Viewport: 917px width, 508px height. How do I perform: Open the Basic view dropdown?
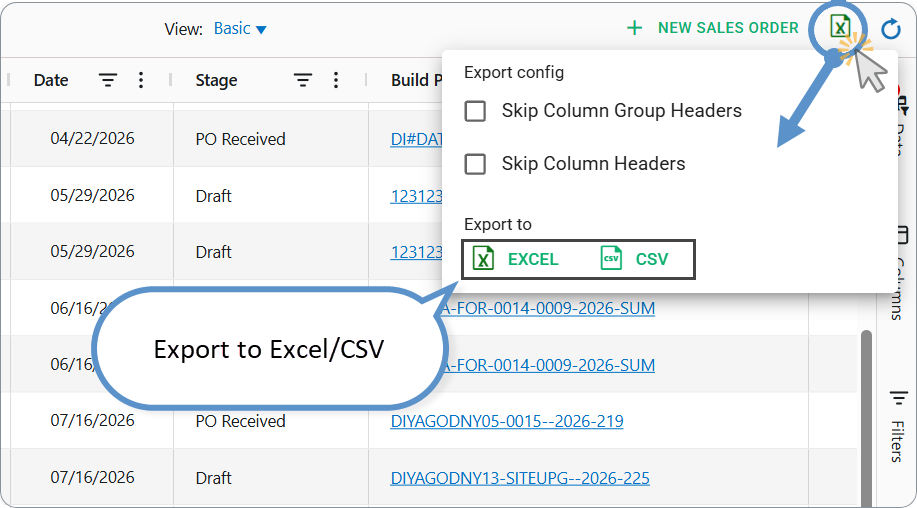[240, 29]
